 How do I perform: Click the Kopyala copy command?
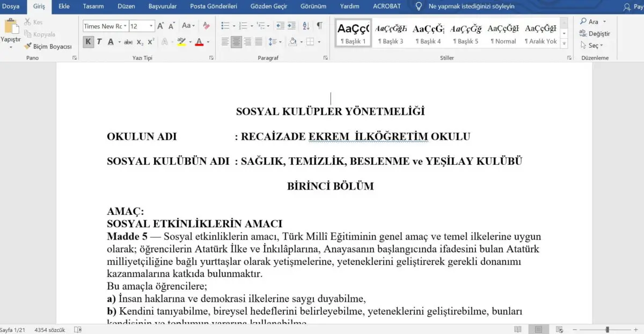click(39, 34)
